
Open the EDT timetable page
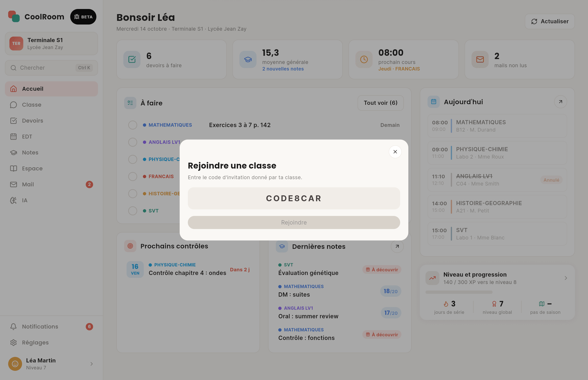point(51,136)
